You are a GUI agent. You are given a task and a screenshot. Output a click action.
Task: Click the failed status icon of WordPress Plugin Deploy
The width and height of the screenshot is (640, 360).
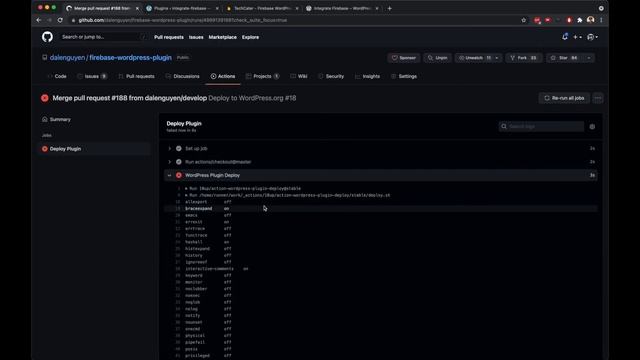coord(179,175)
